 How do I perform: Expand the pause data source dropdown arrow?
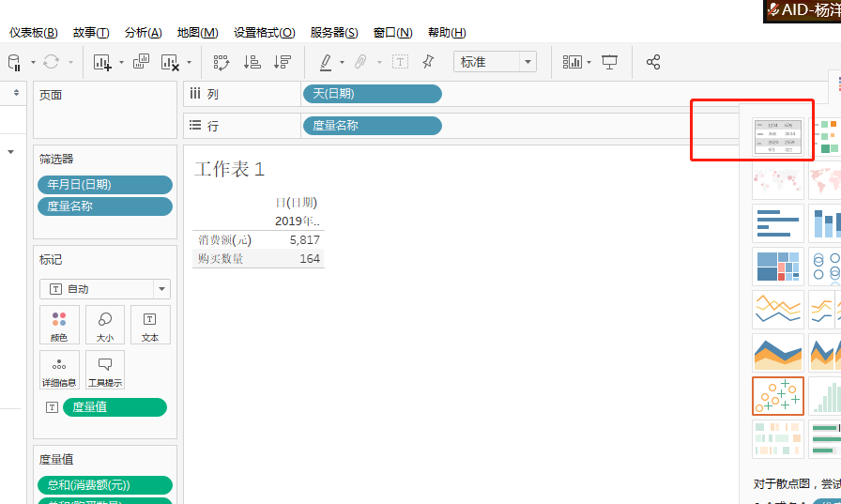tap(33, 63)
